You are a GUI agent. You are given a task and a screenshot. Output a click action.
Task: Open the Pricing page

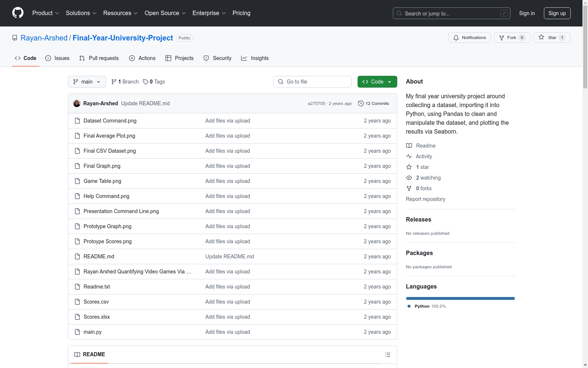click(241, 13)
